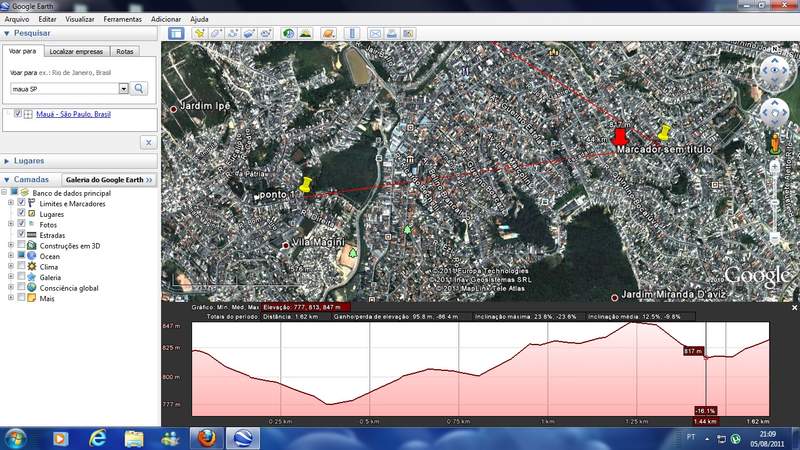Collapse 'Banco de dados principal' tree node
This screenshot has height=450, width=800.
click(x=4, y=192)
